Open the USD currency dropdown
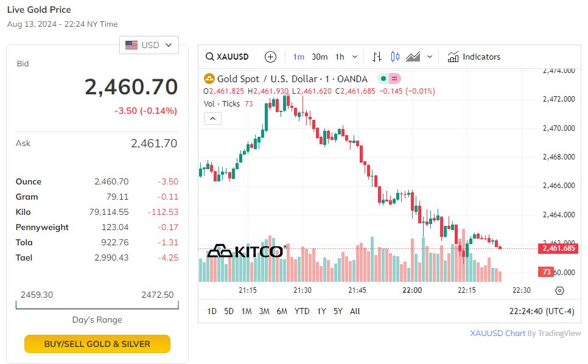This screenshot has width=588, height=364. (x=149, y=45)
